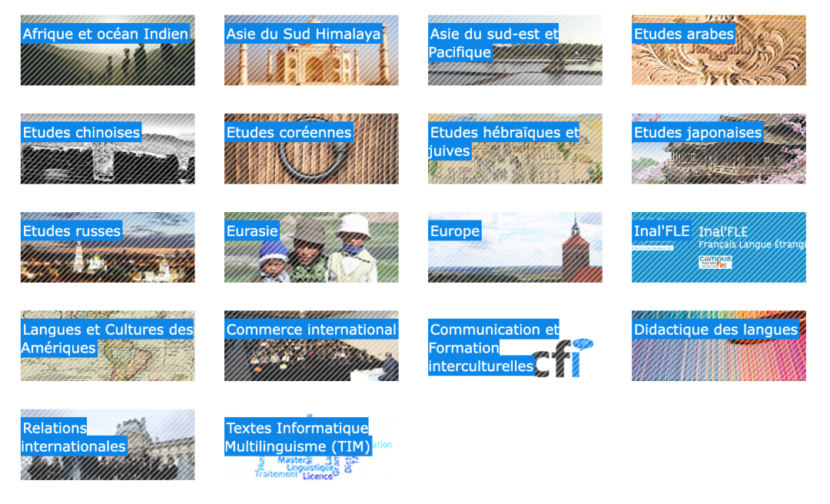Choose the Etudes chinoises department
Viewport: 830px width, 504px height.
[108, 149]
